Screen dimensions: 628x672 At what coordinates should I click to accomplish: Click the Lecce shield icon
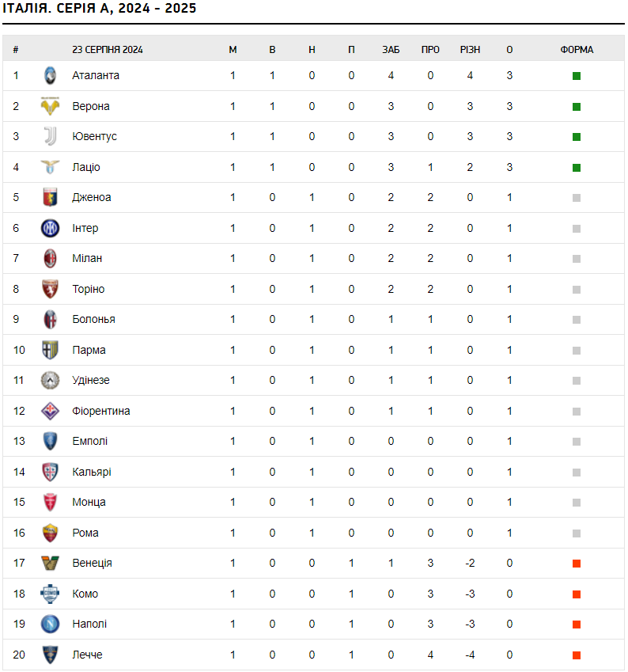click(50, 655)
